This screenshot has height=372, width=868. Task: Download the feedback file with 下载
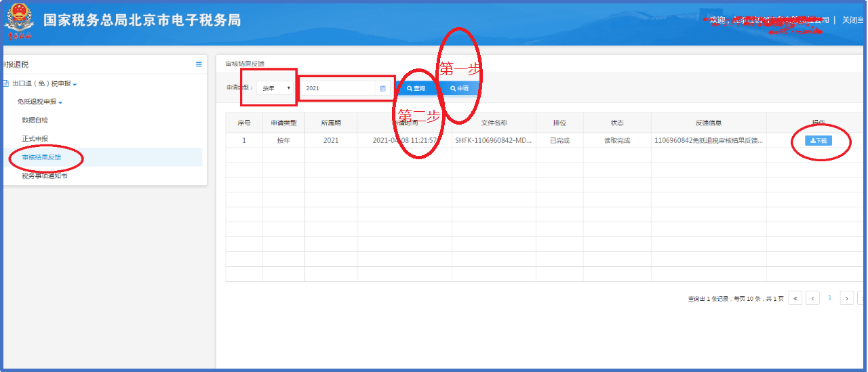pos(818,141)
